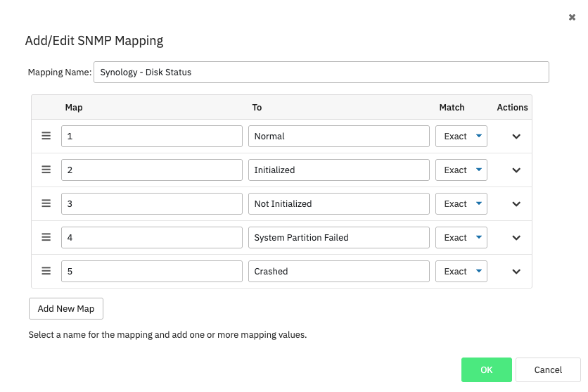This screenshot has width=588, height=392.
Task: Click the 'Select a name for the mapping' hint
Action: pyautogui.click(x=167, y=334)
